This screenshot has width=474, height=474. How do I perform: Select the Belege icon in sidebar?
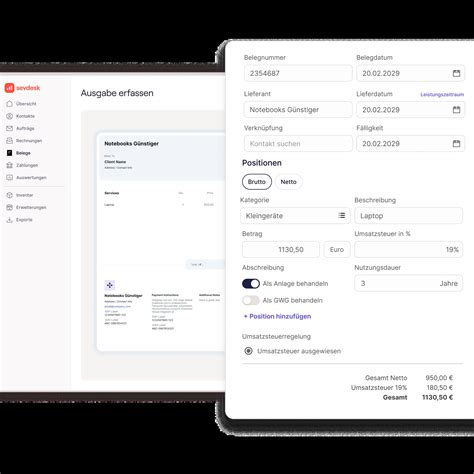(10, 153)
